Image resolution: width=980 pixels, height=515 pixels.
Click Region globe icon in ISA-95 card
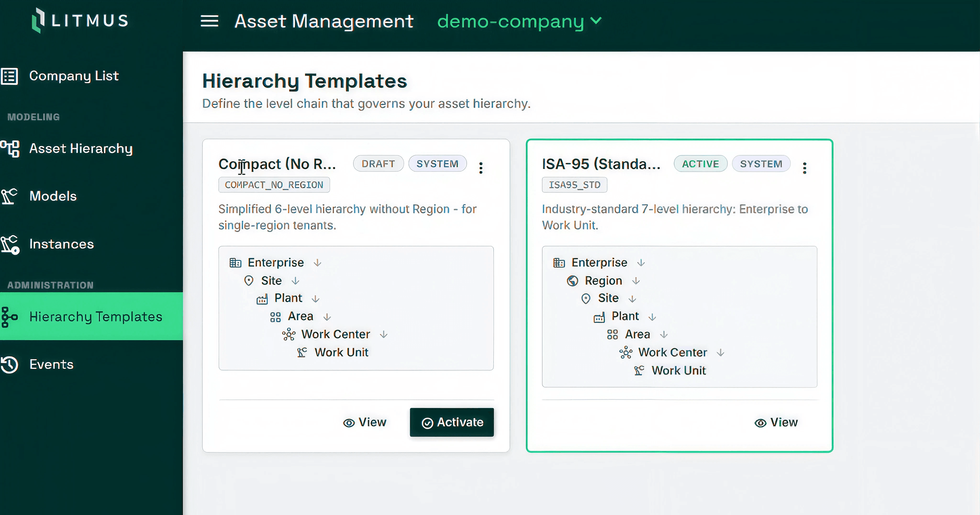(x=572, y=281)
